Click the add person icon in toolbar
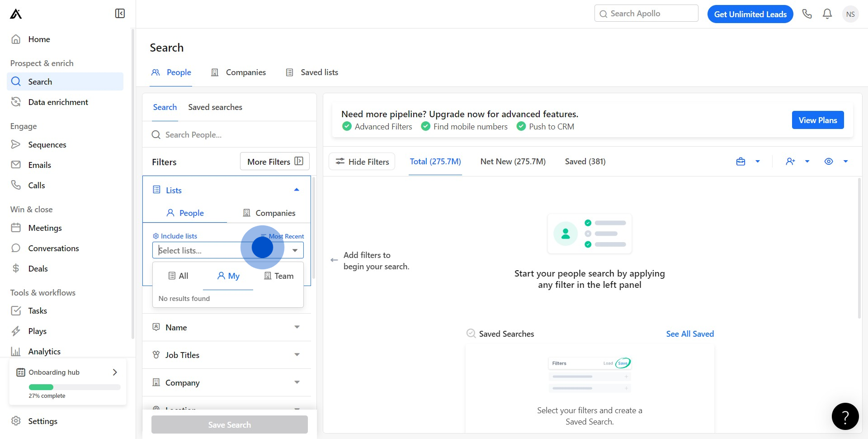This screenshot has height=439, width=868. [790, 162]
